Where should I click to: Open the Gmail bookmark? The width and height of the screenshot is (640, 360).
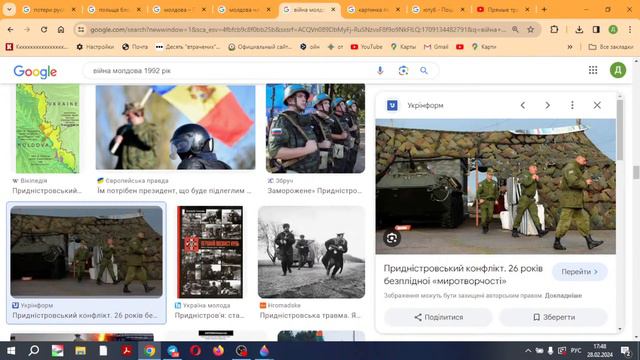coord(436,47)
